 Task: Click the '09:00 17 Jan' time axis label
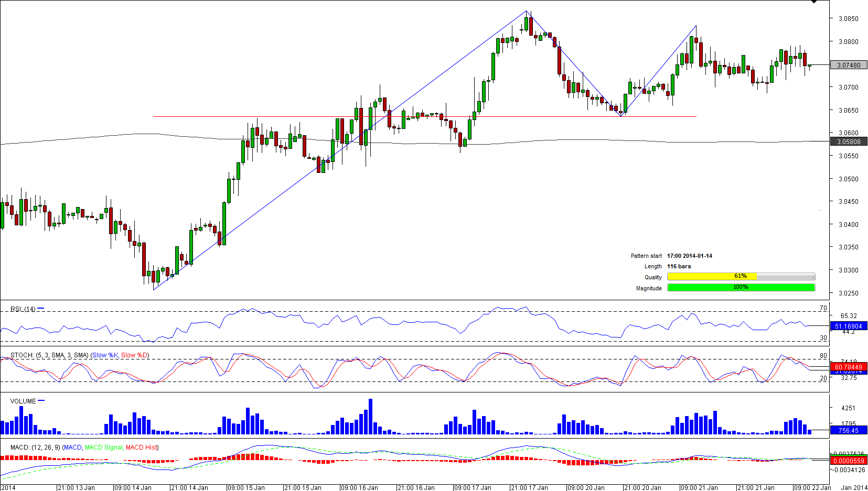(x=472, y=488)
